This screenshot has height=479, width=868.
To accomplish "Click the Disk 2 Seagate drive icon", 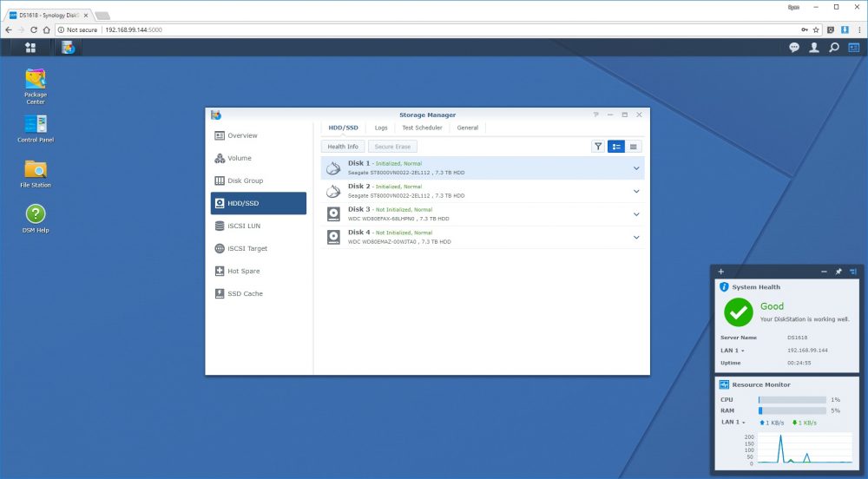I will 333,192.
